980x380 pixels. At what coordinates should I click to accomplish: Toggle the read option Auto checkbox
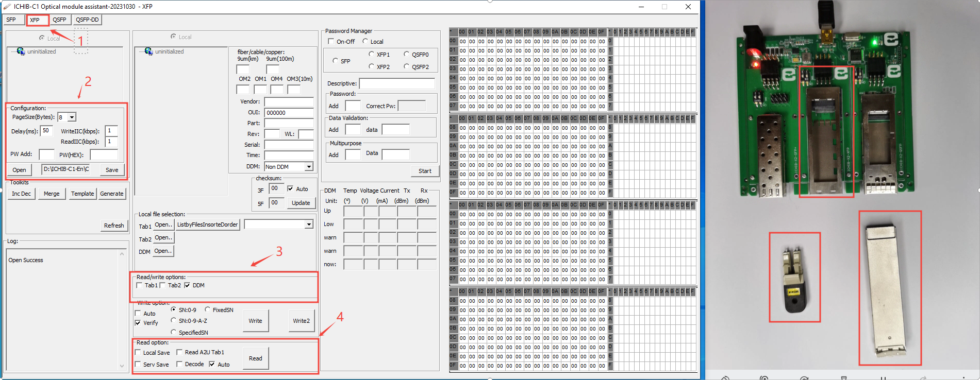click(x=212, y=364)
